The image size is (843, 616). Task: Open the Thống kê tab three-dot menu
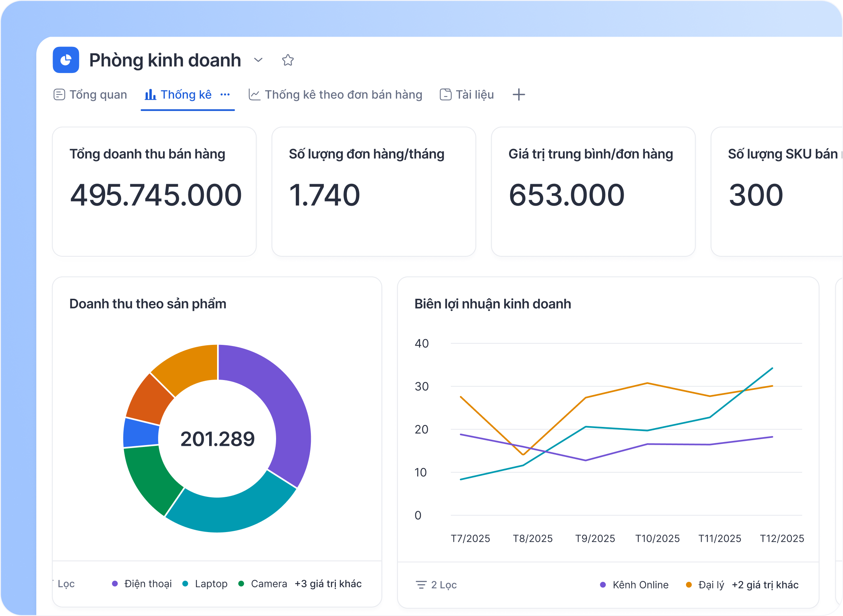click(225, 95)
